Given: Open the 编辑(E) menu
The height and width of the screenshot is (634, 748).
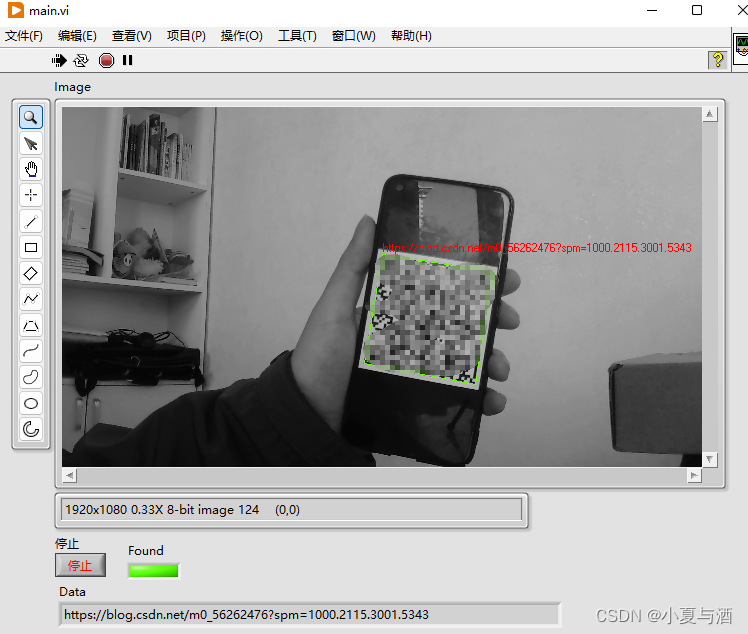Looking at the screenshot, I should click(77, 36).
